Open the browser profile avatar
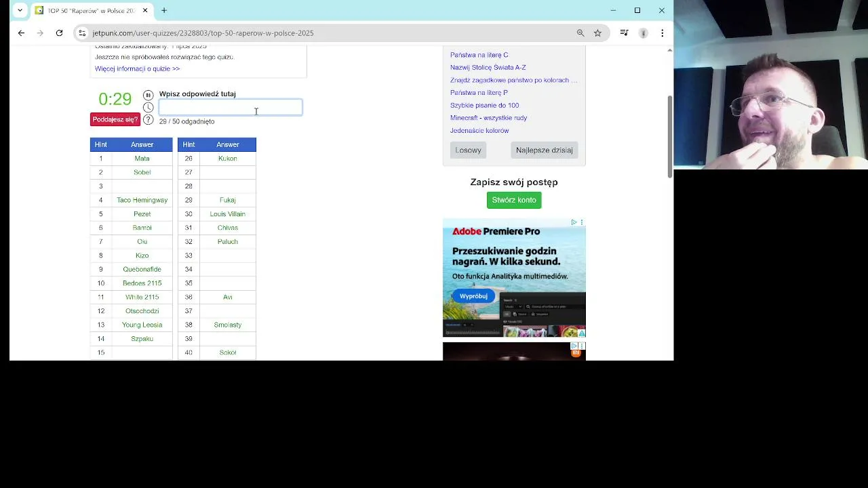 click(644, 33)
